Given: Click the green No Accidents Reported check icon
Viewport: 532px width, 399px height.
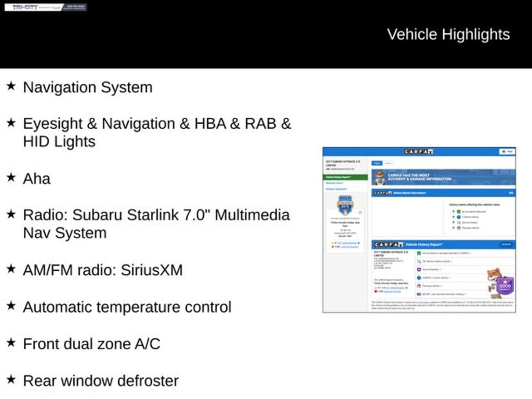Looking at the screenshot, I should [x=458, y=211].
